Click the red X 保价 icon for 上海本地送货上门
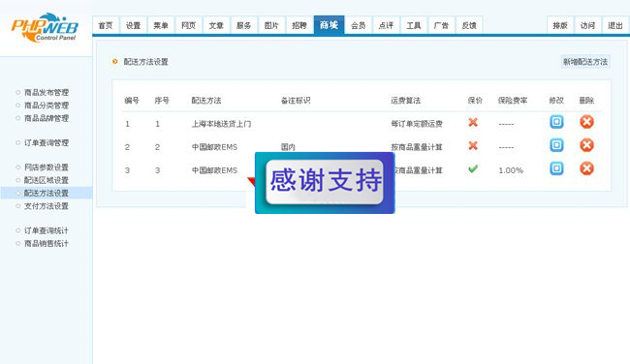This screenshot has height=364, width=630. point(473,122)
